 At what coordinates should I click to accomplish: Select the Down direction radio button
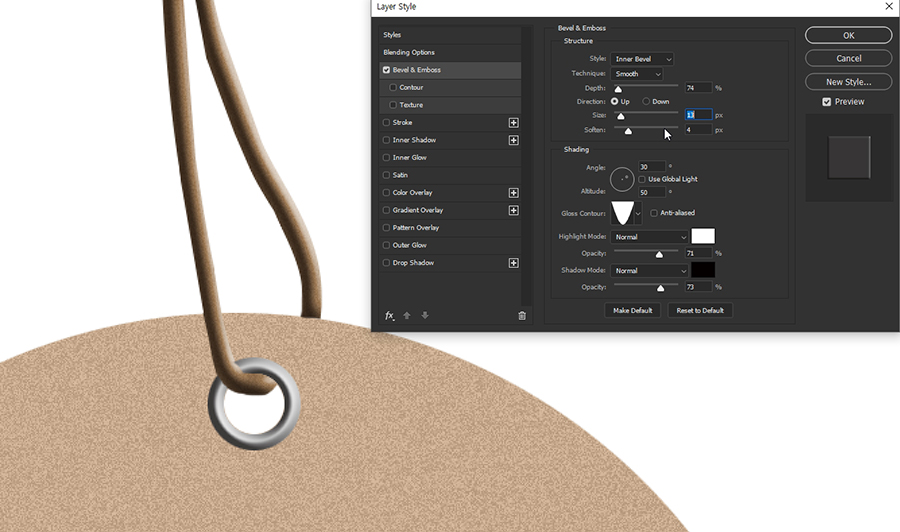coord(646,102)
